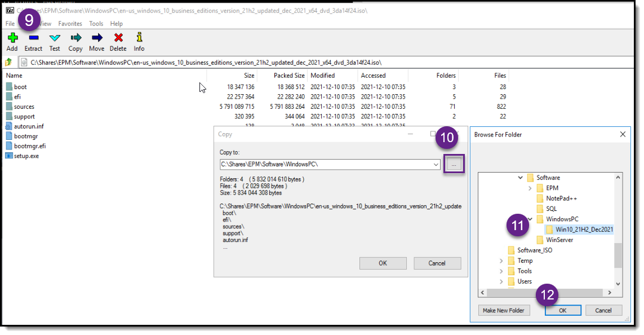Viewport: 644px width, 335px height.
Task: Confirm folder choice with OK button
Action: [x=563, y=310]
